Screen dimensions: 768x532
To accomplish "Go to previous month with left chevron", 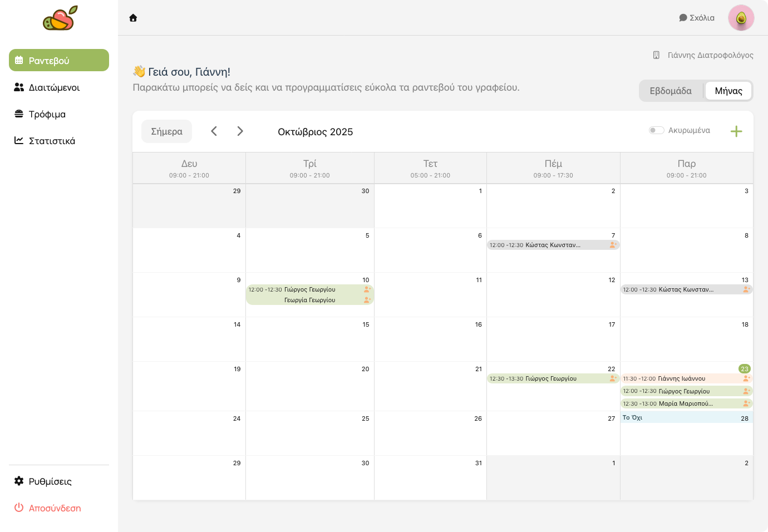I will 214,131.
